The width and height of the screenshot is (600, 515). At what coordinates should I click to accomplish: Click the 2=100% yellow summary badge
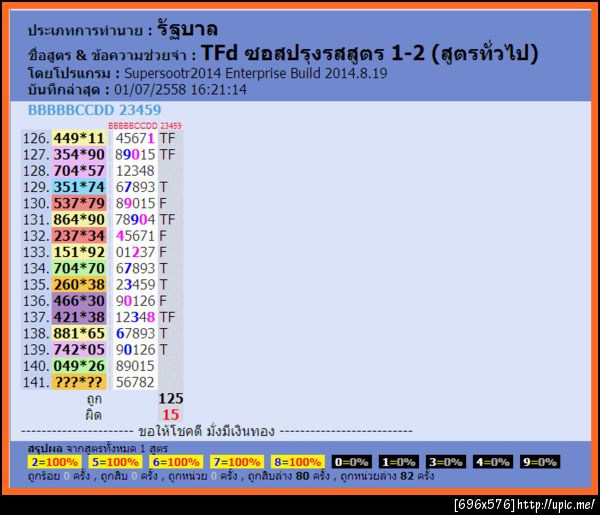pos(54,462)
